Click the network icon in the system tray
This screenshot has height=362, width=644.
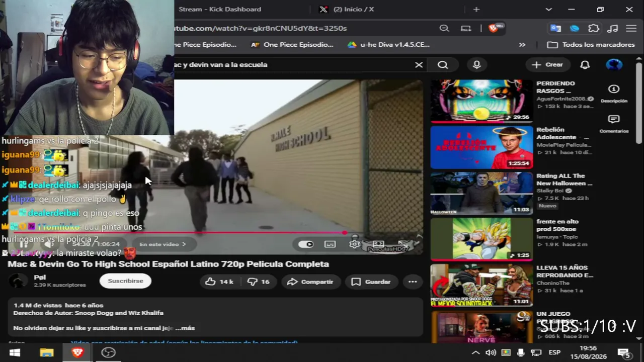tap(536, 352)
